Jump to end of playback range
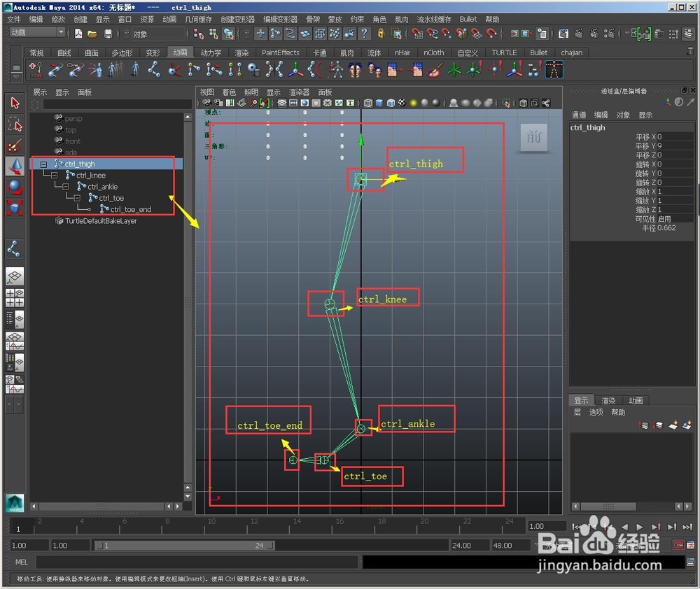The image size is (700, 589). click(687, 527)
